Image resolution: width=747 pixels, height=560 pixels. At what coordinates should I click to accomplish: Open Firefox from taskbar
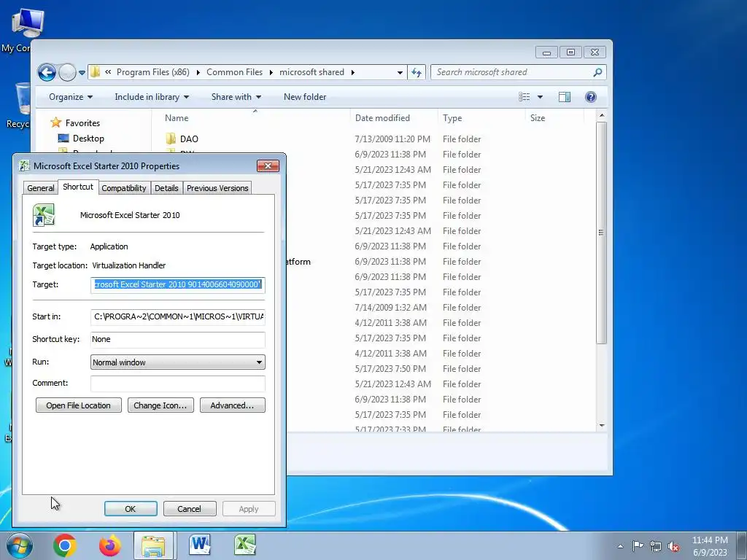(x=110, y=545)
